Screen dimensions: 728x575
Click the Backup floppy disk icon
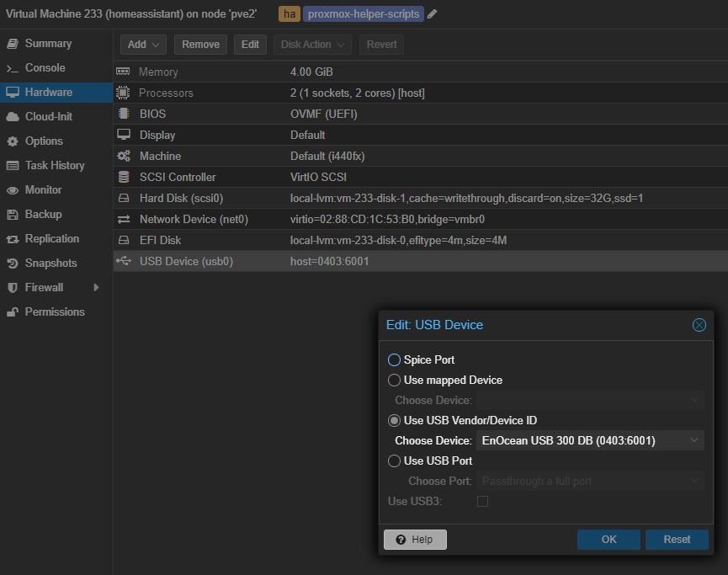[13, 215]
